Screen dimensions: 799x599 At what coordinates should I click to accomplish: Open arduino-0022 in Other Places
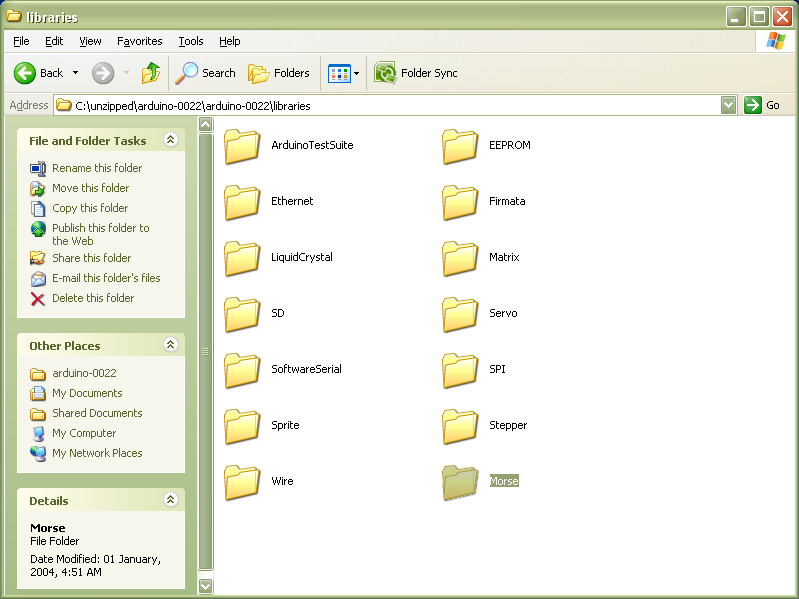click(x=84, y=373)
